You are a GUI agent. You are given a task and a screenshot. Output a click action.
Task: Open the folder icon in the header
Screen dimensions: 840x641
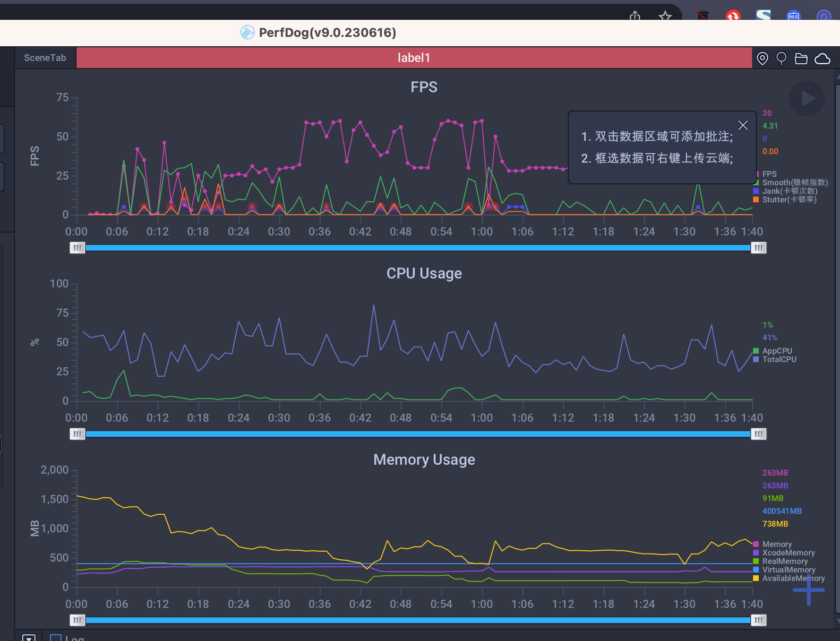[x=801, y=58]
